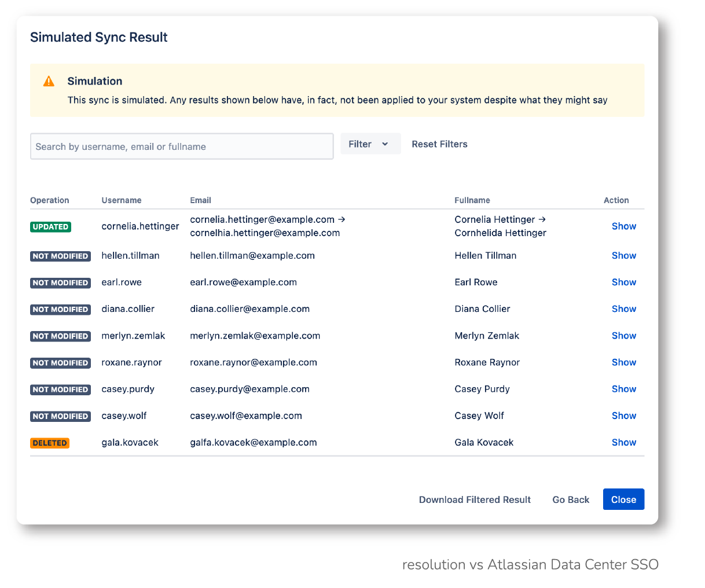Click the Go Back button

pyautogui.click(x=571, y=499)
